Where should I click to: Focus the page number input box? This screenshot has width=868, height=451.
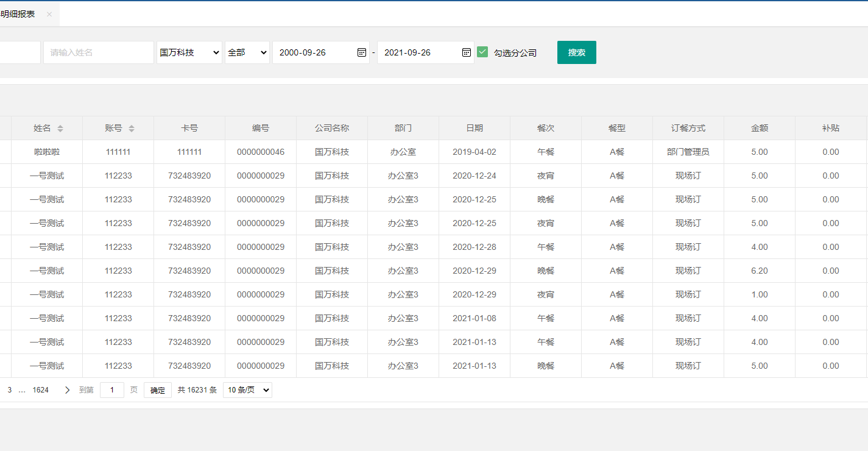tap(112, 390)
